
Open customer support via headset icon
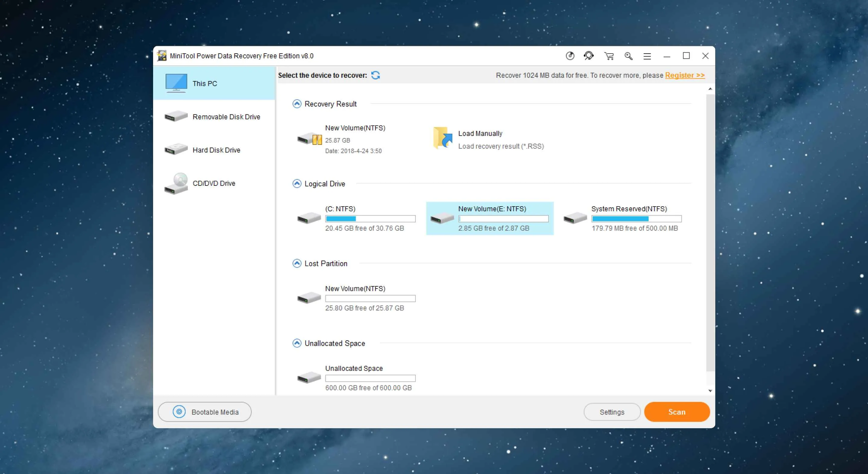[x=589, y=56]
